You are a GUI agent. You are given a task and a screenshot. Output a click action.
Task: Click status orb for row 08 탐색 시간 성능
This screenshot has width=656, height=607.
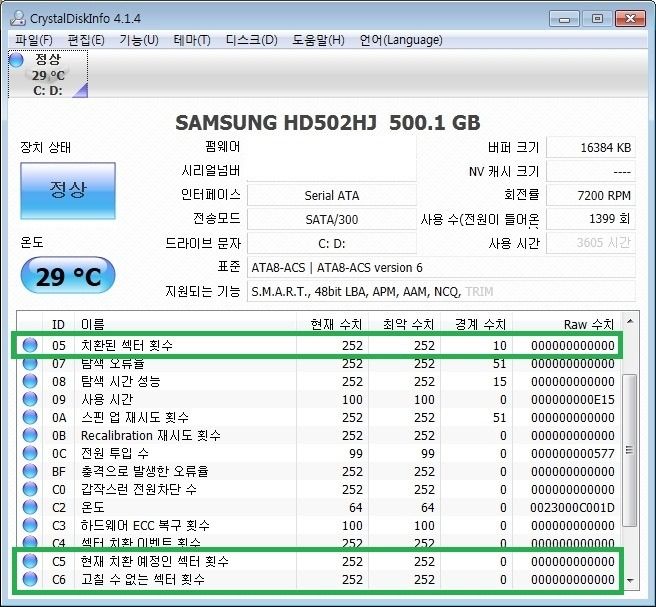click(30, 381)
